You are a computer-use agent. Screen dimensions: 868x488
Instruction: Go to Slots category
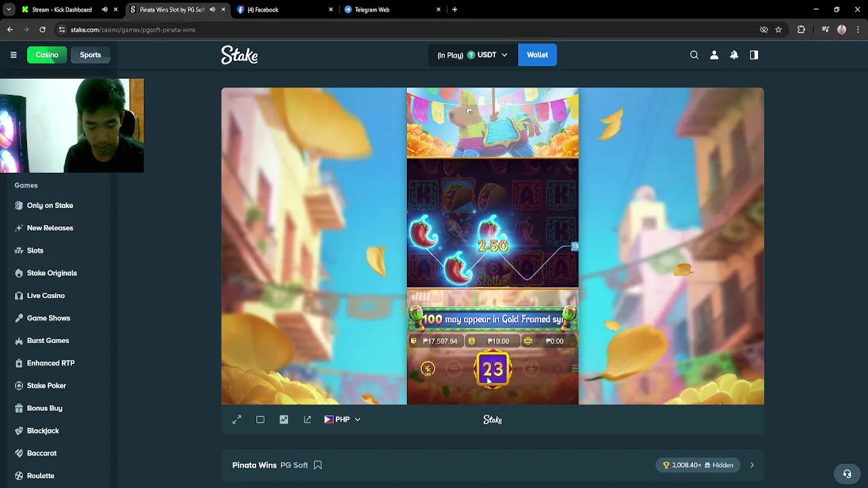tap(35, 250)
